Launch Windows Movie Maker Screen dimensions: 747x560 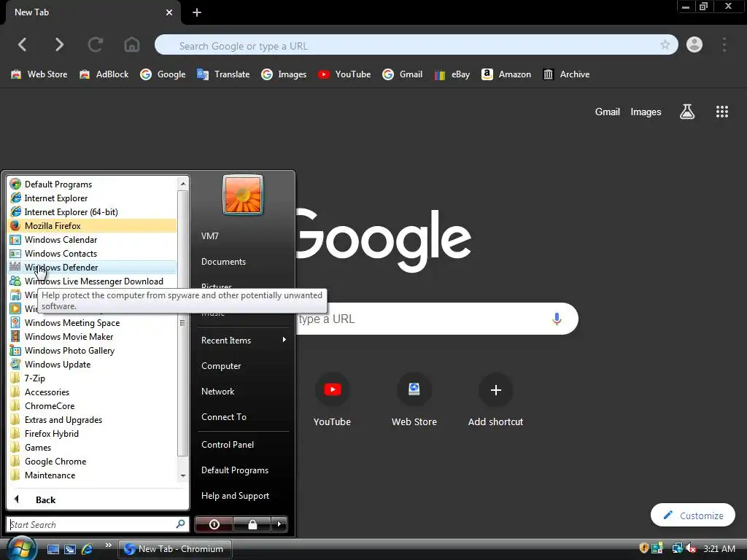93,336
